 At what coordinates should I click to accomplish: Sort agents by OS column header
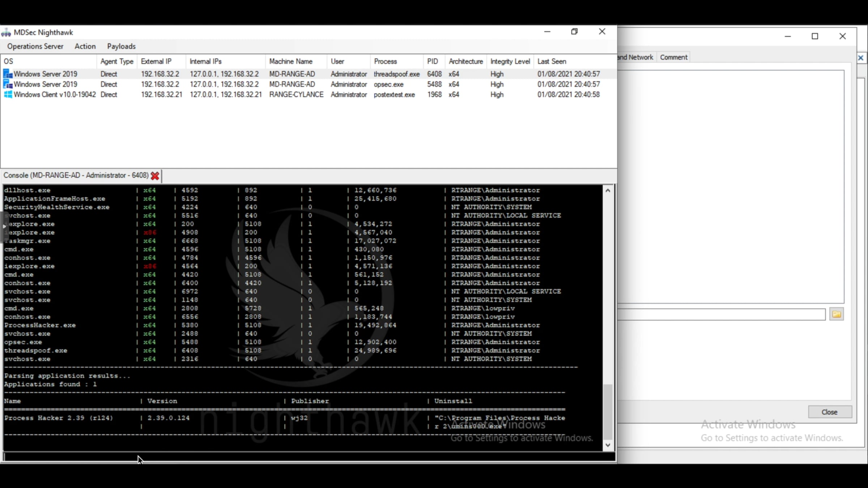(x=48, y=61)
